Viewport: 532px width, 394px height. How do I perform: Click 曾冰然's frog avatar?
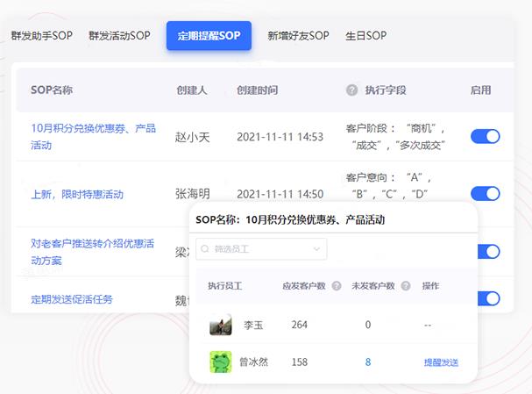[221, 362]
